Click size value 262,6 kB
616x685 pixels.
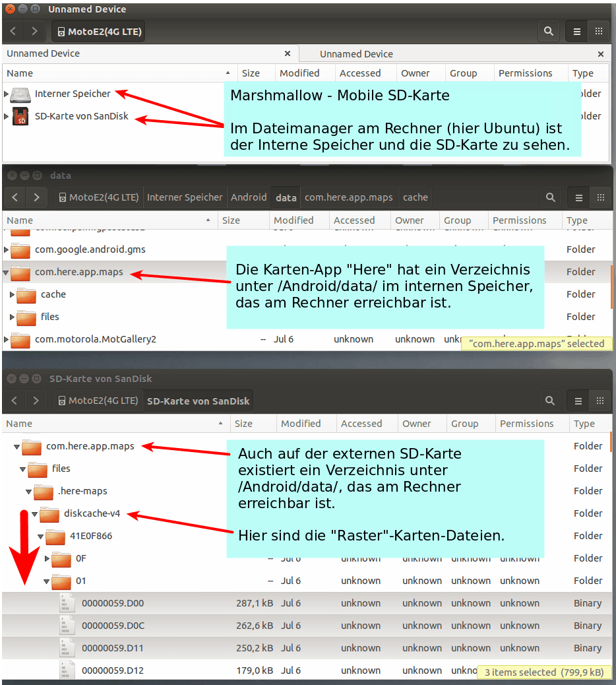(255, 626)
